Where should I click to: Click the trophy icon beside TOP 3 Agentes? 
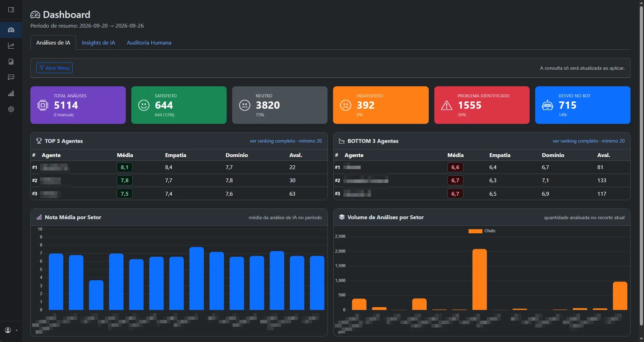(x=39, y=141)
